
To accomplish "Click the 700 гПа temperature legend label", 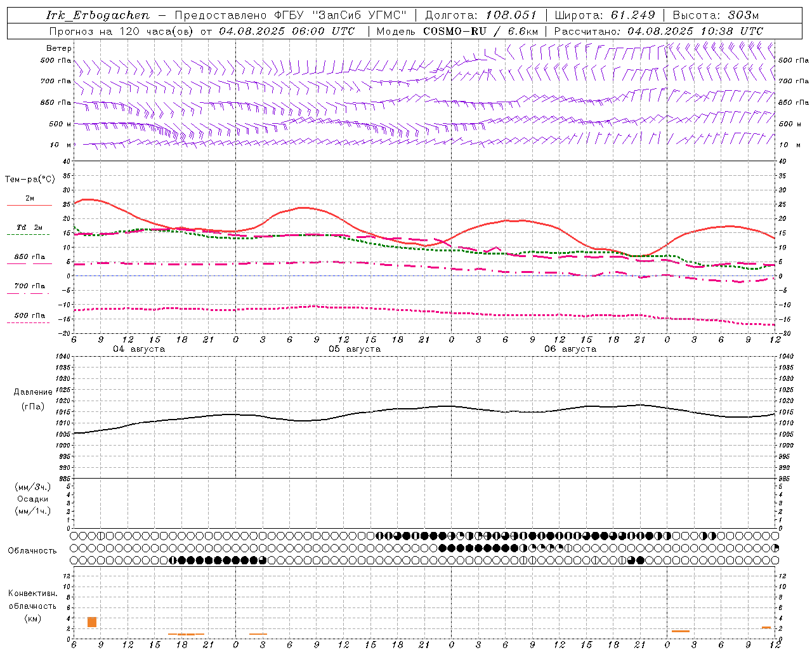I will tap(30, 286).
